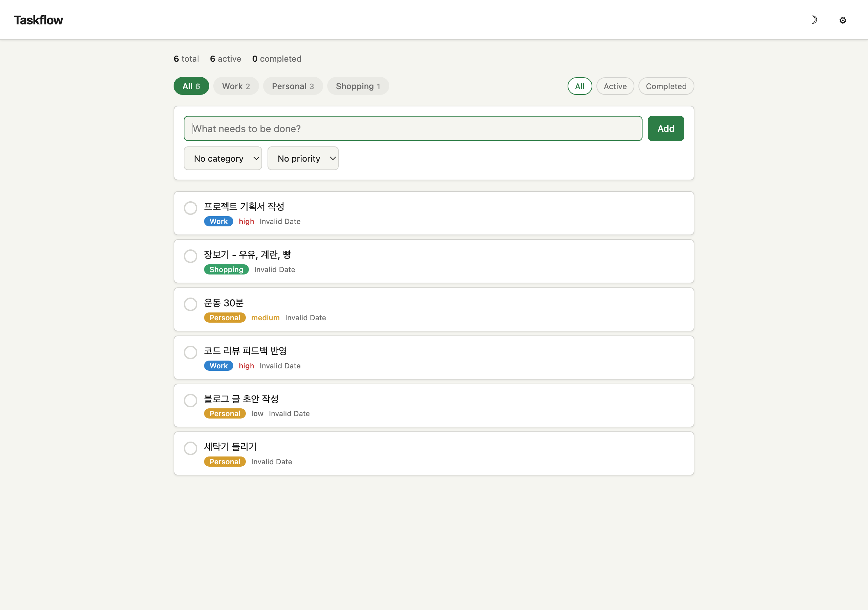Click the Taskflow logo
This screenshot has width=868, height=610.
(x=38, y=20)
